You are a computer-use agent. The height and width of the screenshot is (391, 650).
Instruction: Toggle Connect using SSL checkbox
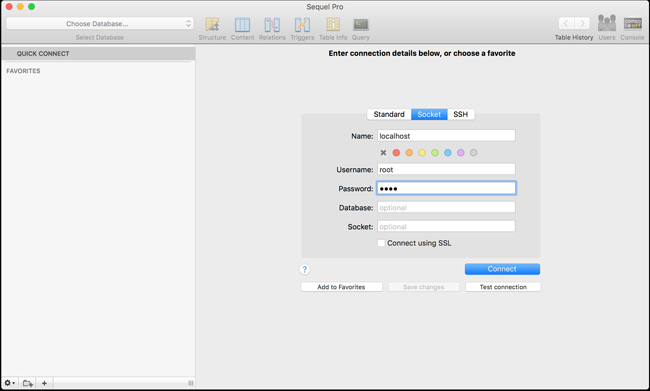click(x=381, y=243)
